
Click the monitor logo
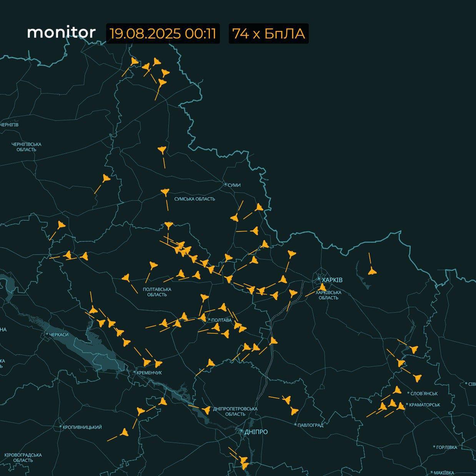61,33
